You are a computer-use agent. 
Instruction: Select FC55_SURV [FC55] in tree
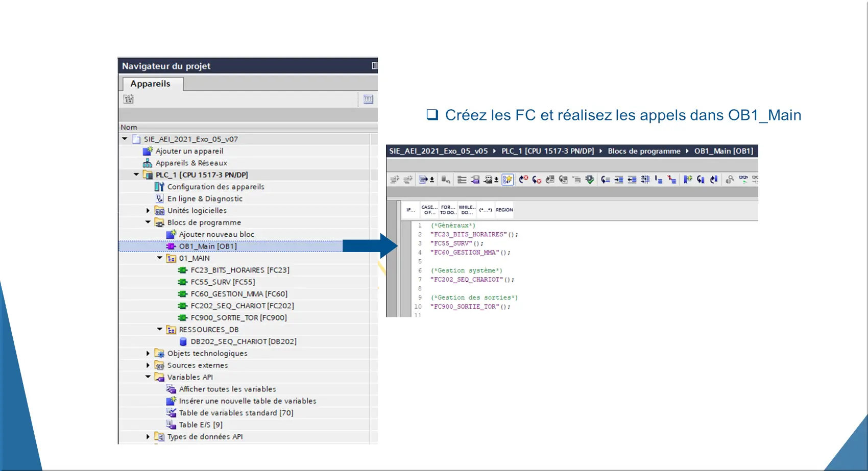[x=223, y=282]
